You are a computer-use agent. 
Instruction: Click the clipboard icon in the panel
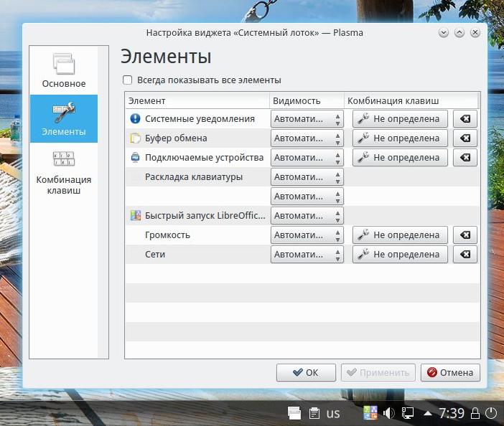pyautogui.click(x=314, y=413)
